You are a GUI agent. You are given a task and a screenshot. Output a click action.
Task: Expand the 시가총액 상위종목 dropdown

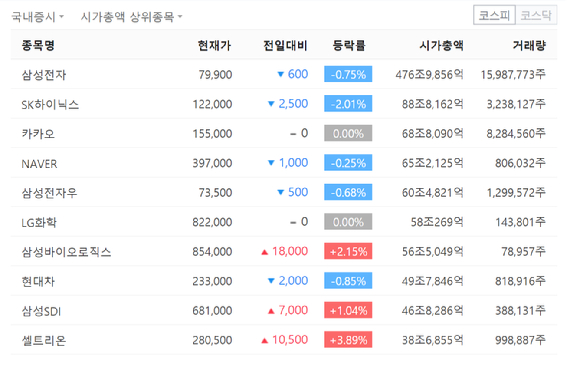click(132, 17)
